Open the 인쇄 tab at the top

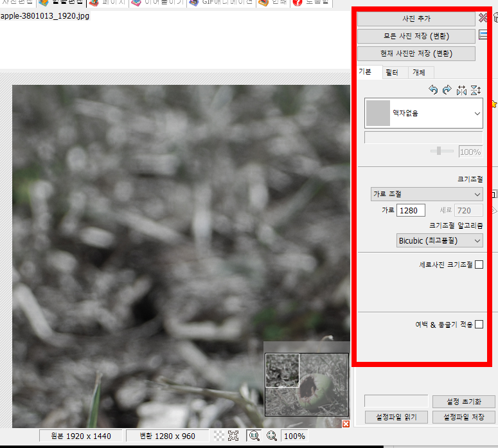pyautogui.click(x=273, y=3)
